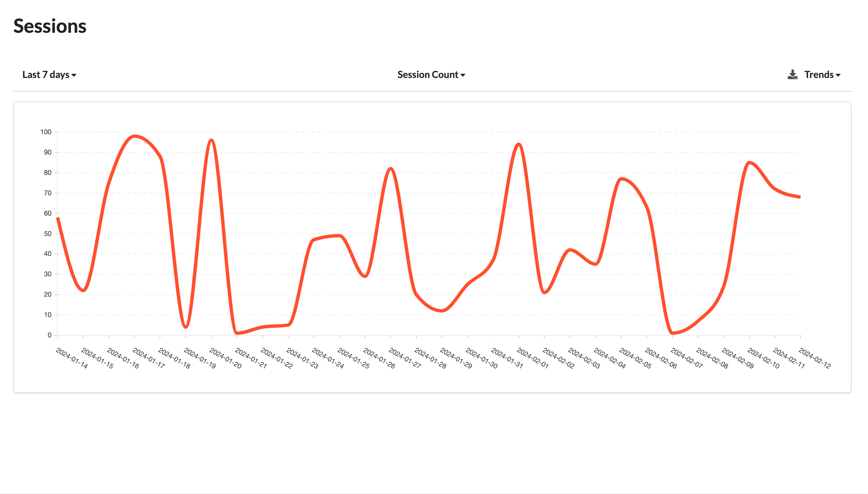The width and height of the screenshot is (868, 494).
Task: Toggle the session count metric view
Action: click(x=432, y=74)
